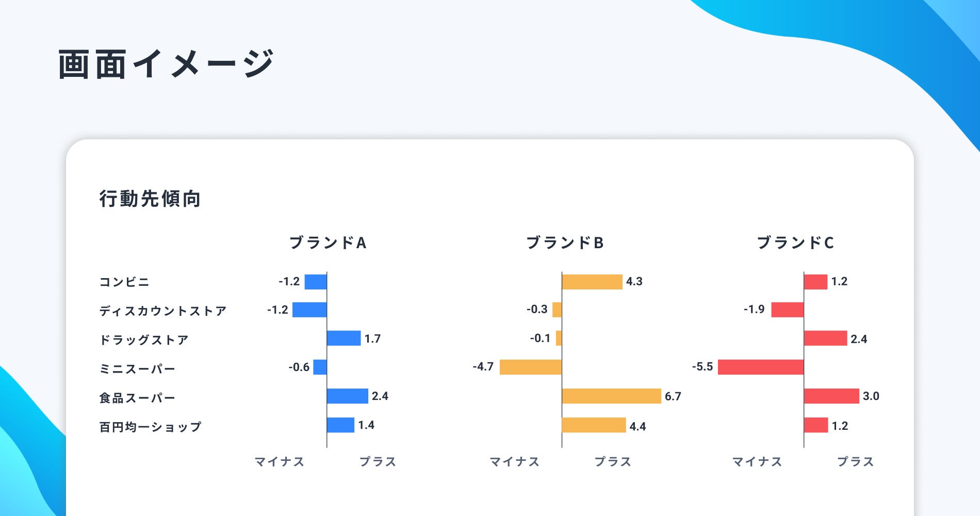Click the ドラッグストア category label

(144, 340)
